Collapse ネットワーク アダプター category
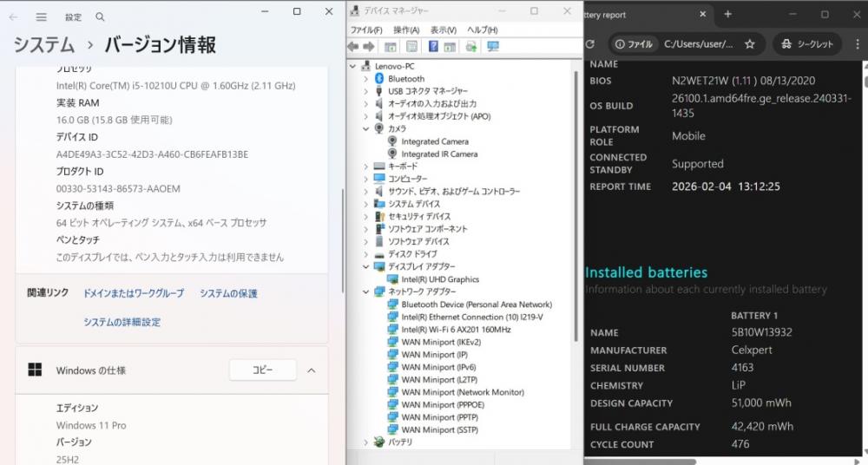This screenshot has width=868, height=465. 366,291
